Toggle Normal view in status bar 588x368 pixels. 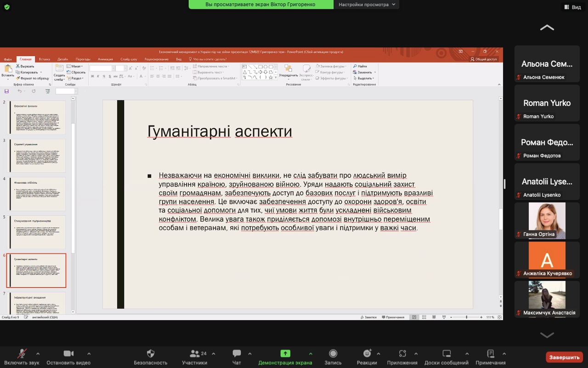click(414, 317)
